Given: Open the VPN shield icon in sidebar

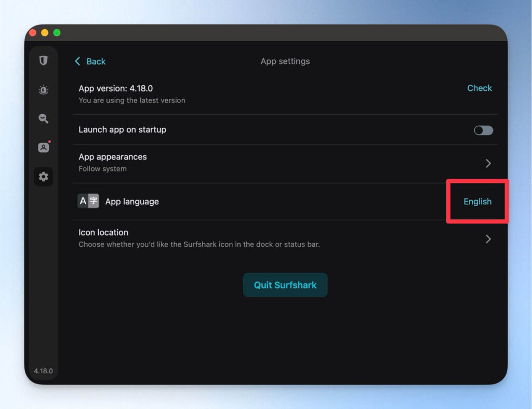Looking at the screenshot, I should coord(44,61).
